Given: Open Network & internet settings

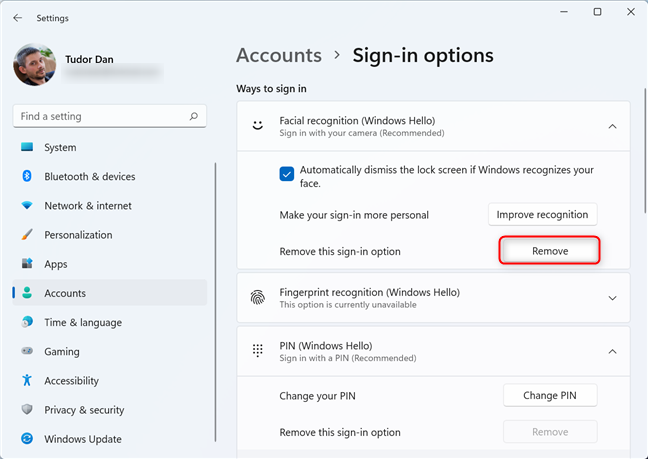Looking at the screenshot, I should [110, 206].
